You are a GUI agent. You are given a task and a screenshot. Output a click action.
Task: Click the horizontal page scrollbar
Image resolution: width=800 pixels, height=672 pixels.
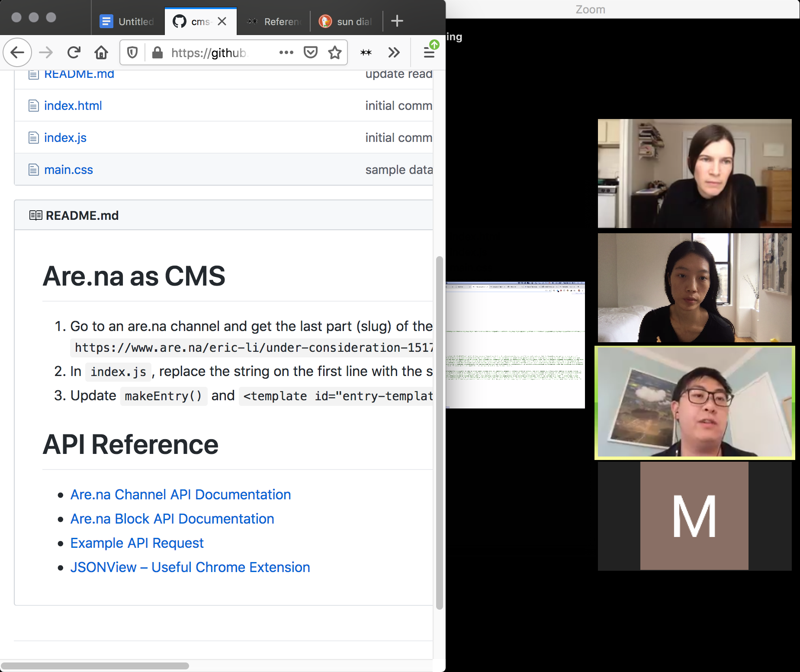pos(95,666)
